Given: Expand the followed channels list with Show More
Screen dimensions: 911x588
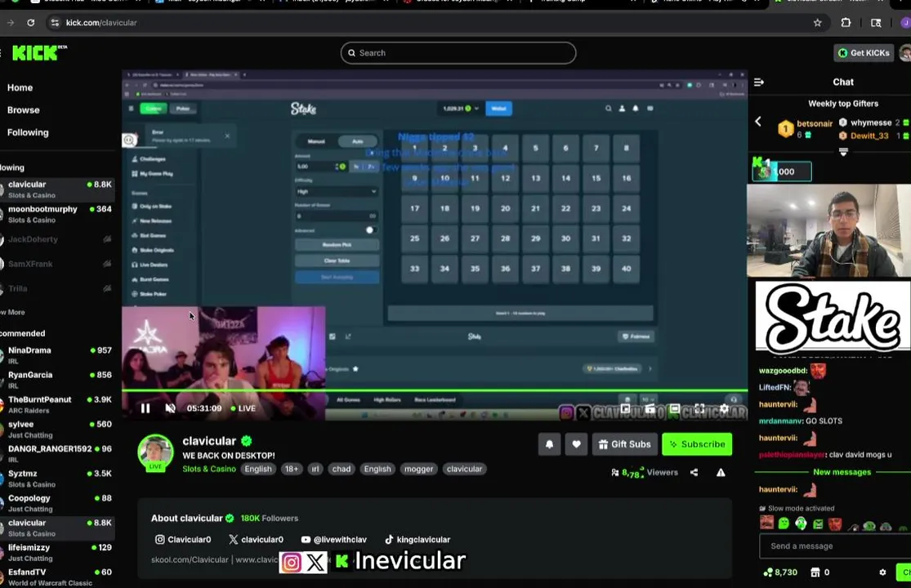Looking at the screenshot, I should click(13, 312).
